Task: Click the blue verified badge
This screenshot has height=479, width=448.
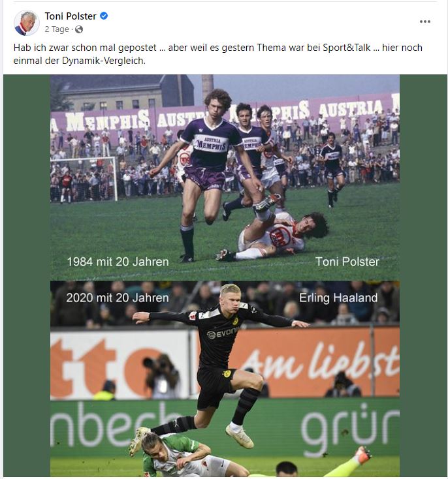Action: 104,16
